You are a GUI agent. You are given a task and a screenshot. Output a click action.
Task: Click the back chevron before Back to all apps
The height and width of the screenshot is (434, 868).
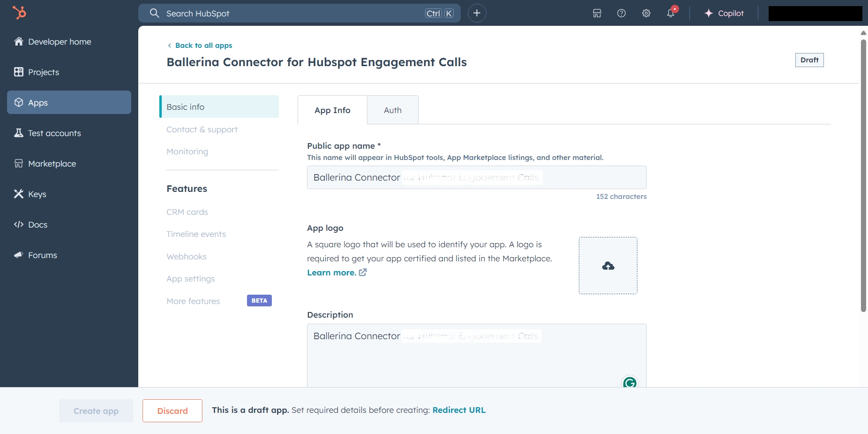tap(170, 46)
